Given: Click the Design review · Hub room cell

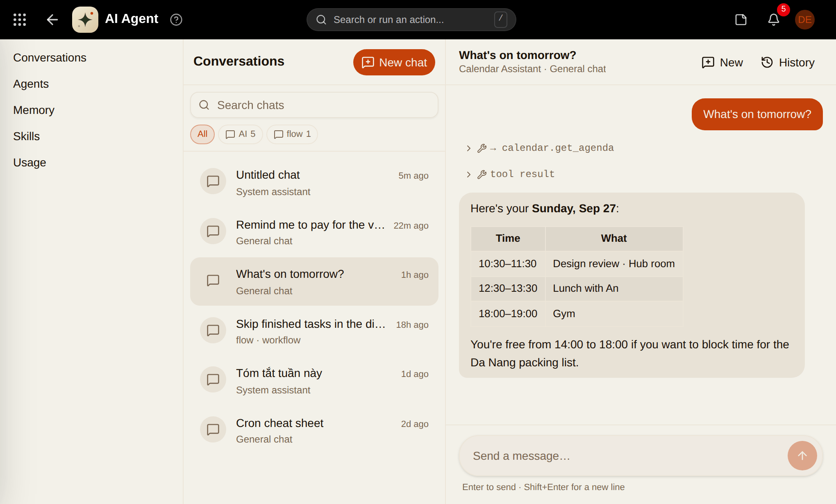Looking at the screenshot, I should (x=614, y=263).
